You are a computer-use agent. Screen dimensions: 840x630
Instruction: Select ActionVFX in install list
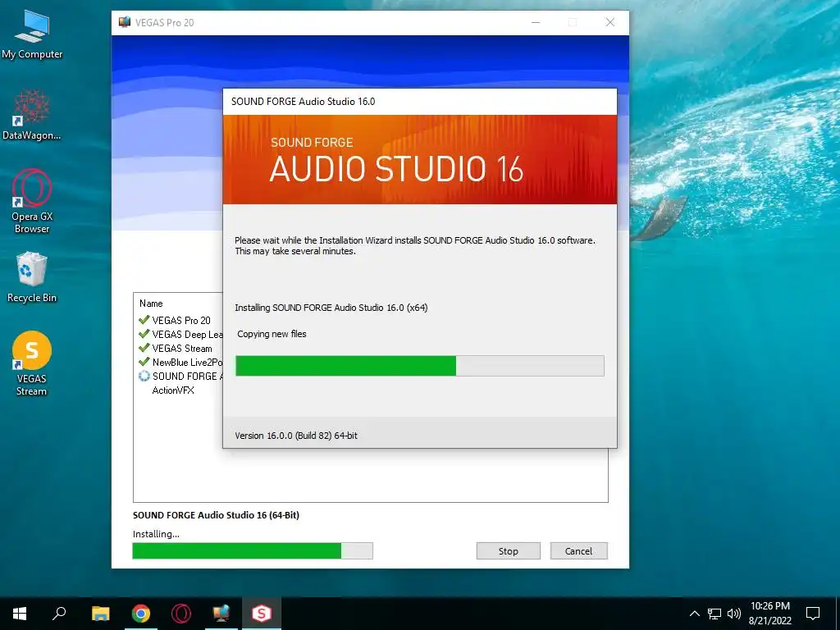[x=173, y=390]
